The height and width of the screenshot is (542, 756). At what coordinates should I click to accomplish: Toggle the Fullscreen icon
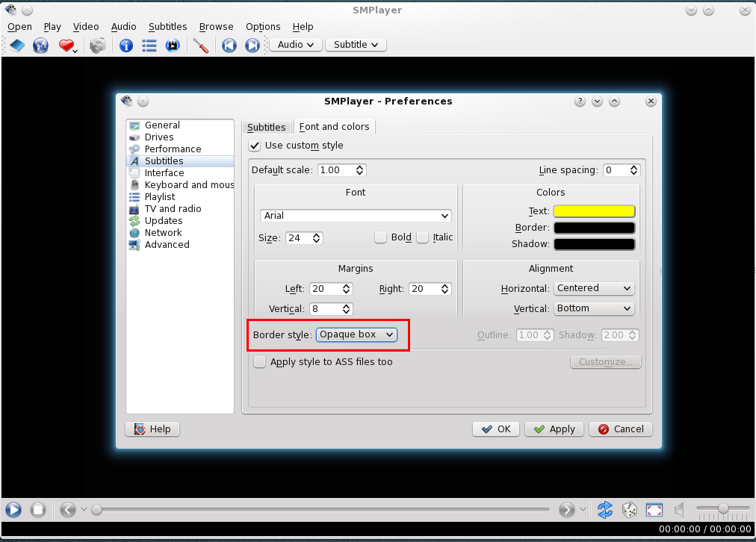654,510
